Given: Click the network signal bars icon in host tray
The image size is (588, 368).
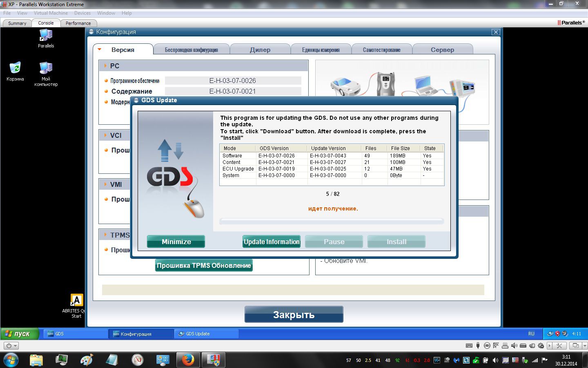Looking at the screenshot, I should (x=535, y=360).
